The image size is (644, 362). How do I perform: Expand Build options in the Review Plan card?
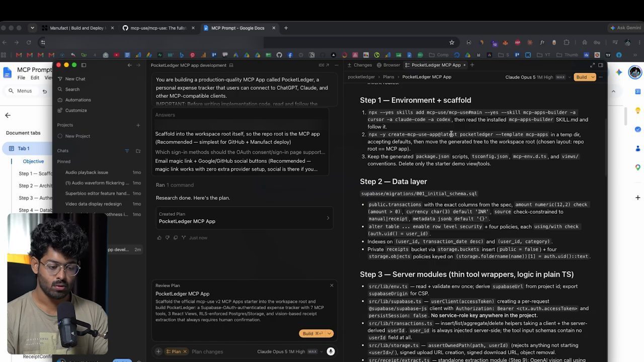pos(330,333)
